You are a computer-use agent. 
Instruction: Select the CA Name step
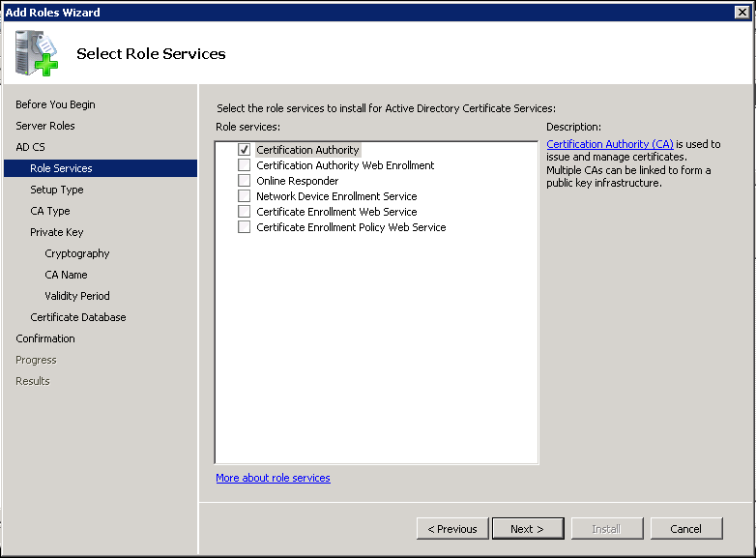click(66, 275)
